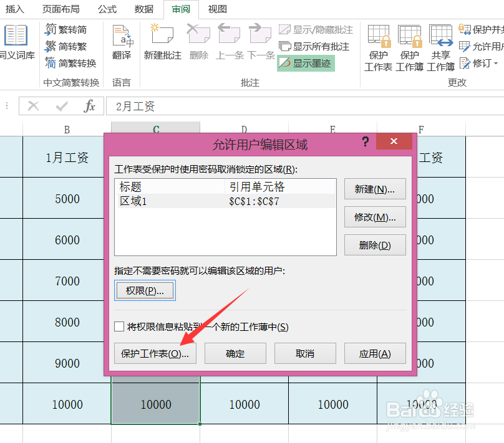Switch to the 视图 ribbon tab

tap(218, 9)
